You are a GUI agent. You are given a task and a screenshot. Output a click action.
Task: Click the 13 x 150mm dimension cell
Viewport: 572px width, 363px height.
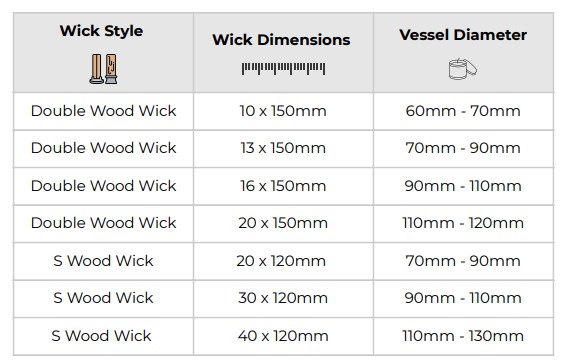click(x=283, y=148)
